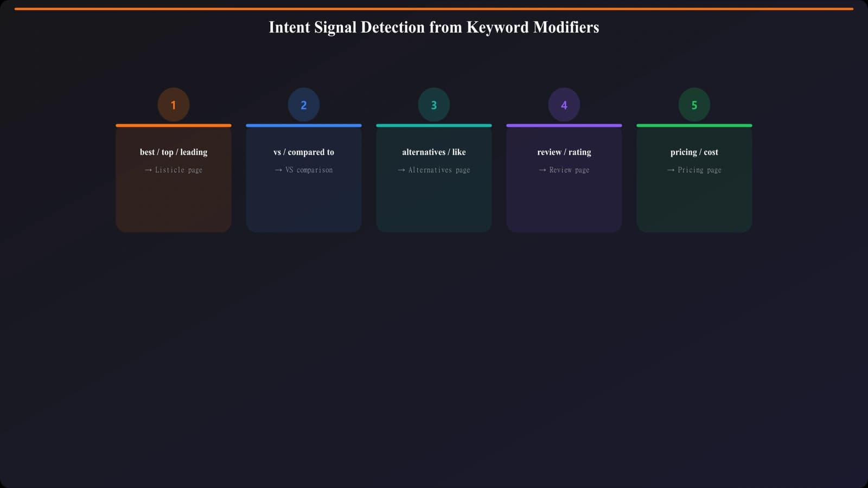Open the Listicle page arrow link
Screen dimensions: 868x488
point(173,170)
